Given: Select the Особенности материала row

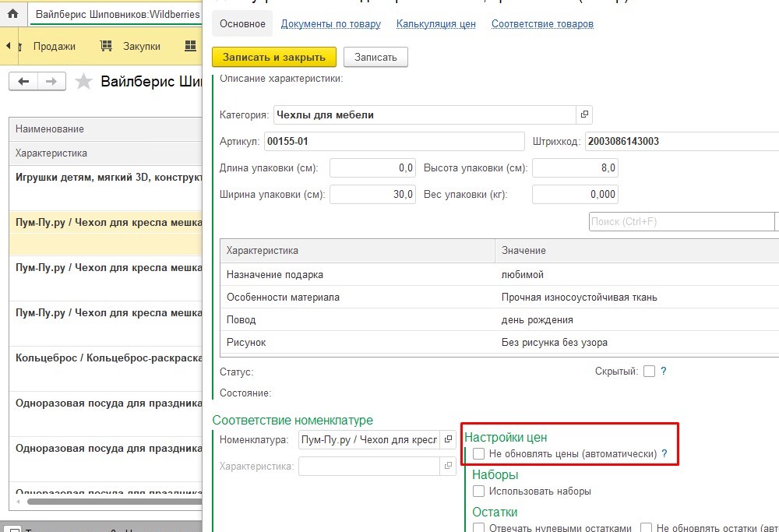Looking at the screenshot, I should pos(500,297).
